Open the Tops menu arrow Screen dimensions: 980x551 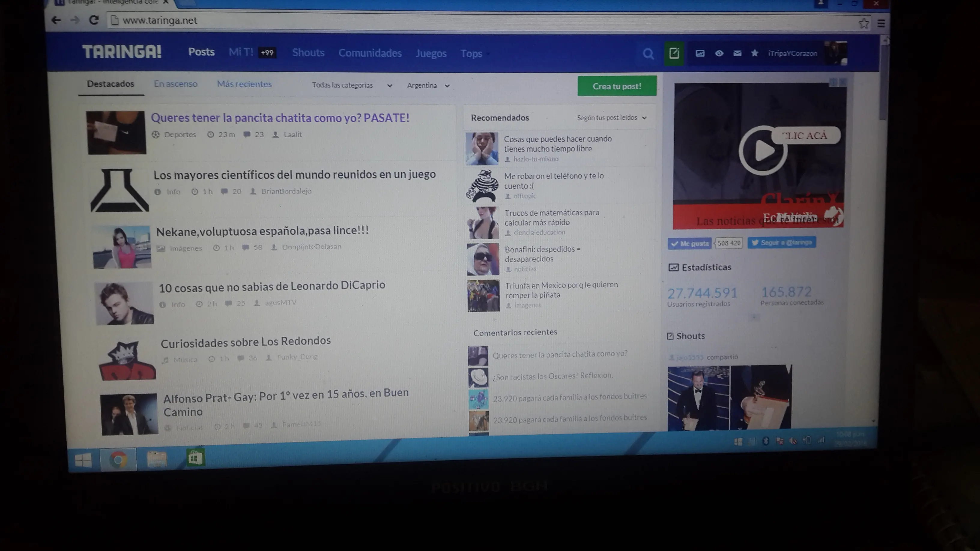(x=488, y=54)
